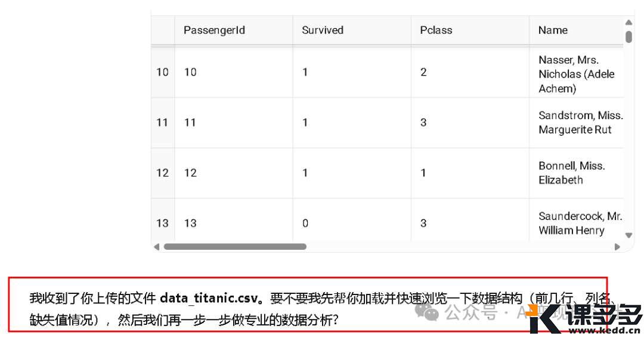Viewport: 644px width, 338px height.
Task: Select row index 10
Action: pyautogui.click(x=162, y=72)
